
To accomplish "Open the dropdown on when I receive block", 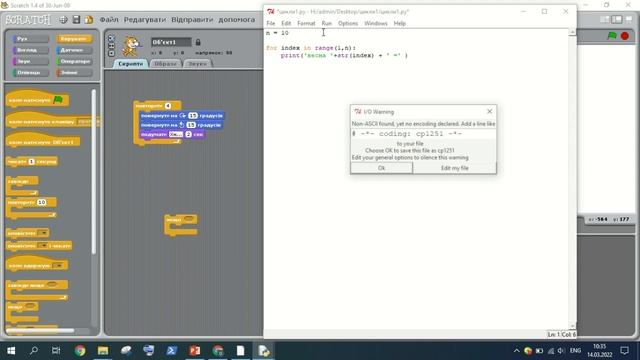I will coord(59,266).
